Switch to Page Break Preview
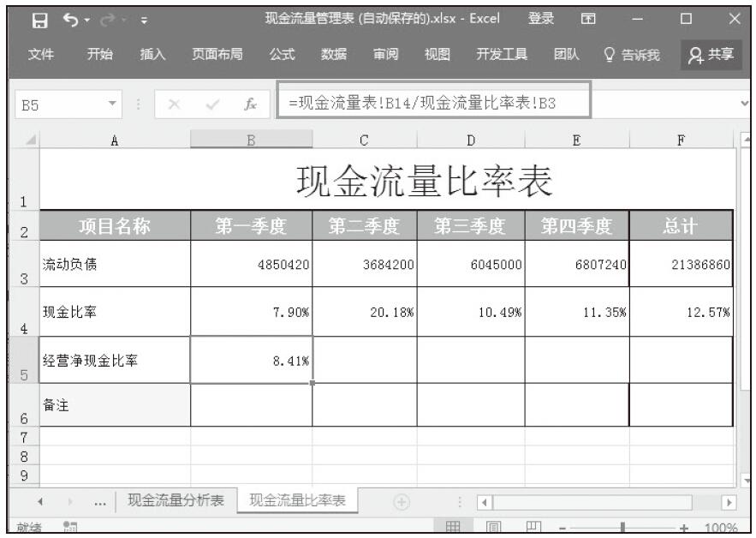Viewport: 756px width, 538px height. [x=532, y=529]
